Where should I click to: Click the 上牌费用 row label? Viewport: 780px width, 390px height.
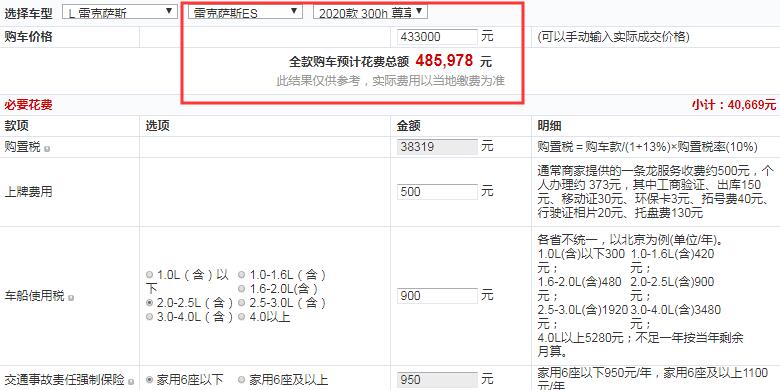tap(28, 192)
